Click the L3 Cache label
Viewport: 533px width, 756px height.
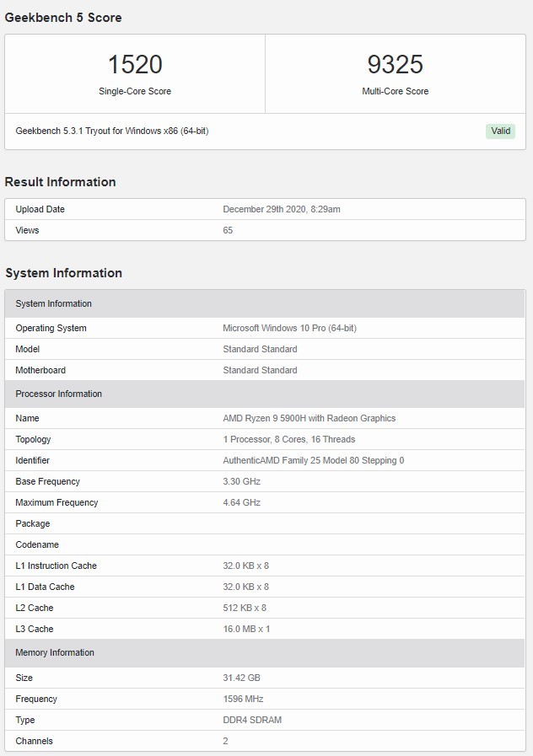(x=35, y=630)
